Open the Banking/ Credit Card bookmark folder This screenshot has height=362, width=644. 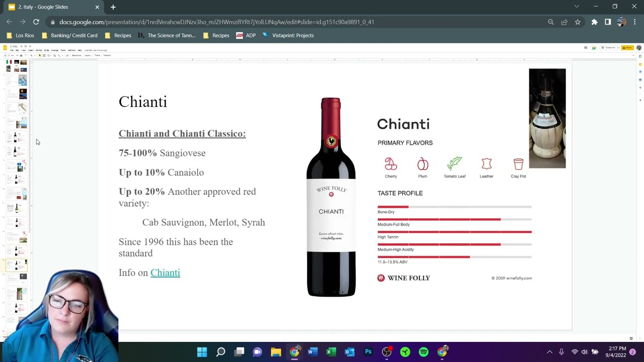69,35
